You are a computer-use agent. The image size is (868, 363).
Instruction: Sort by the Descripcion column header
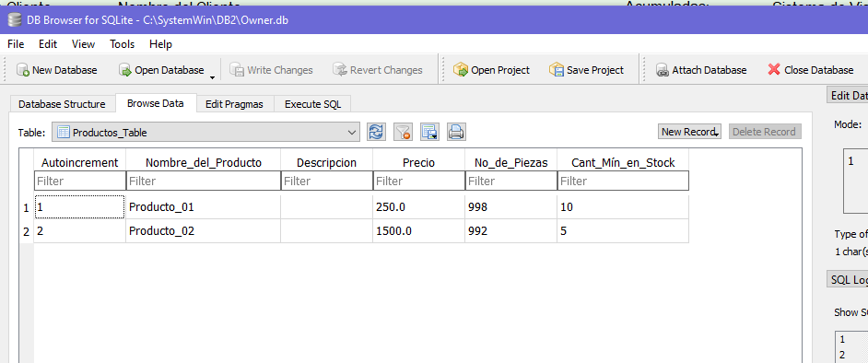[x=326, y=163]
